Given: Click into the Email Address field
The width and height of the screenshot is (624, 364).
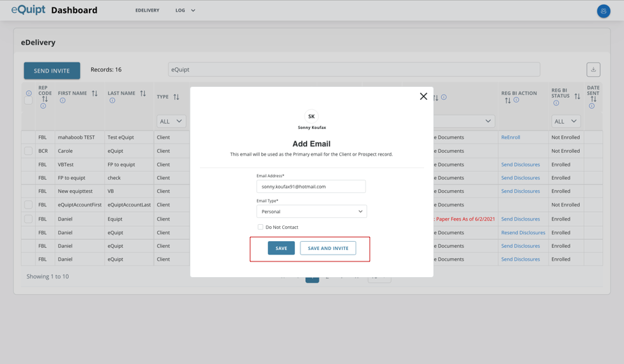Looking at the screenshot, I should click(311, 186).
